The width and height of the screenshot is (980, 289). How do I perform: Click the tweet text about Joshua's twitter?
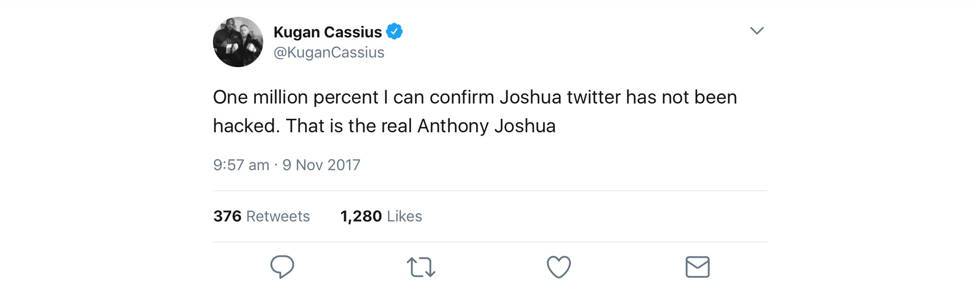click(x=474, y=111)
